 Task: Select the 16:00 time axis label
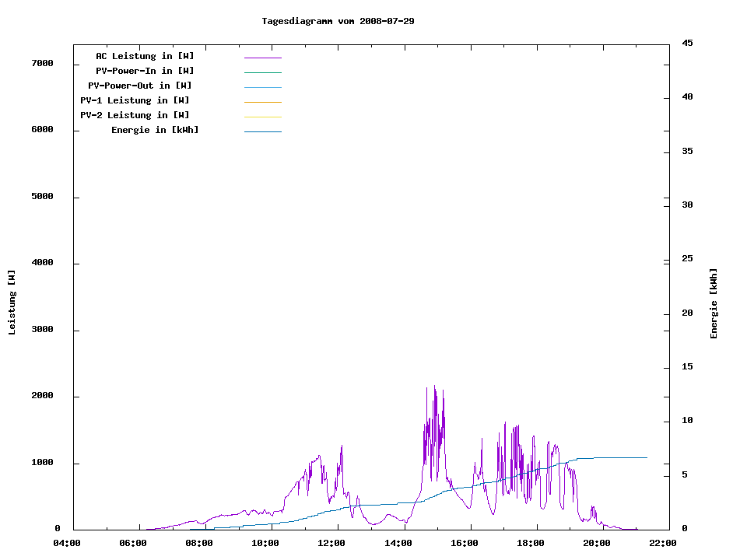click(464, 543)
